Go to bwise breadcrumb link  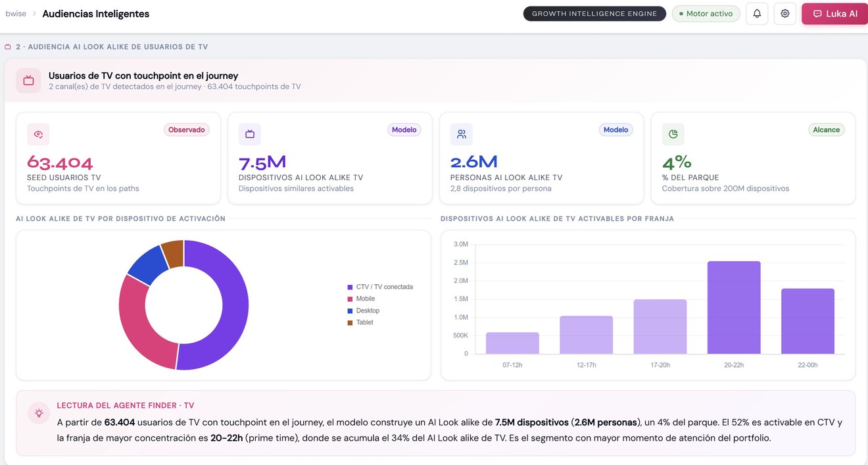point(15,14)
